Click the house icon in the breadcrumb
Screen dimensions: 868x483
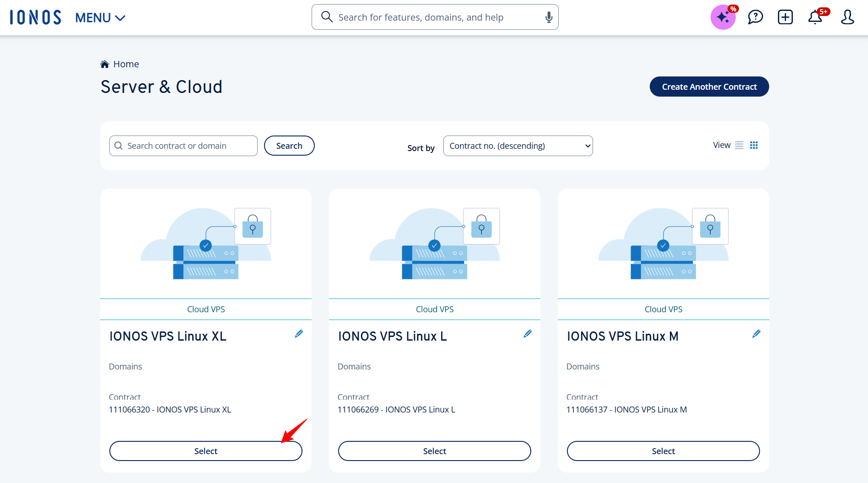click(x=105, y=64)
